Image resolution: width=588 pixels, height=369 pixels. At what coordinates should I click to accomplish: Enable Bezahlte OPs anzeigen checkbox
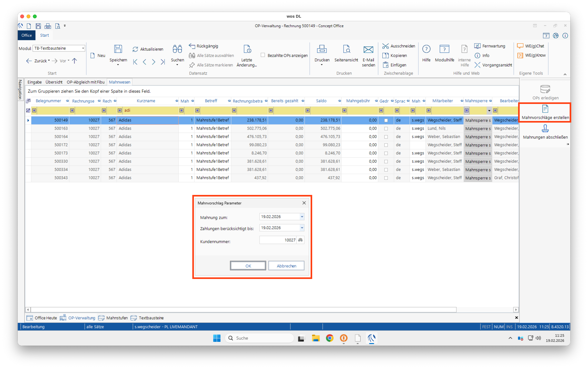pos(263,55)
